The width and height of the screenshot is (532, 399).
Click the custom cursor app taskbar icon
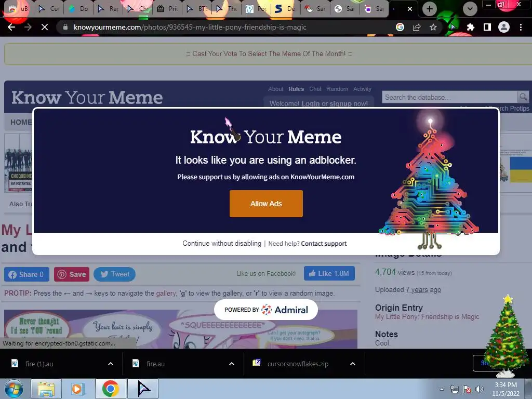coord(143,389)
